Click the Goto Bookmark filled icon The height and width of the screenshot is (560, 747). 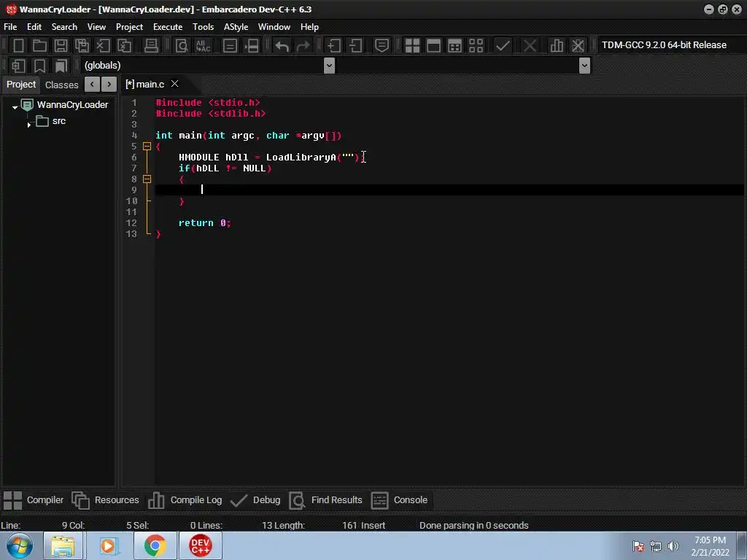(x=61, y=66)
